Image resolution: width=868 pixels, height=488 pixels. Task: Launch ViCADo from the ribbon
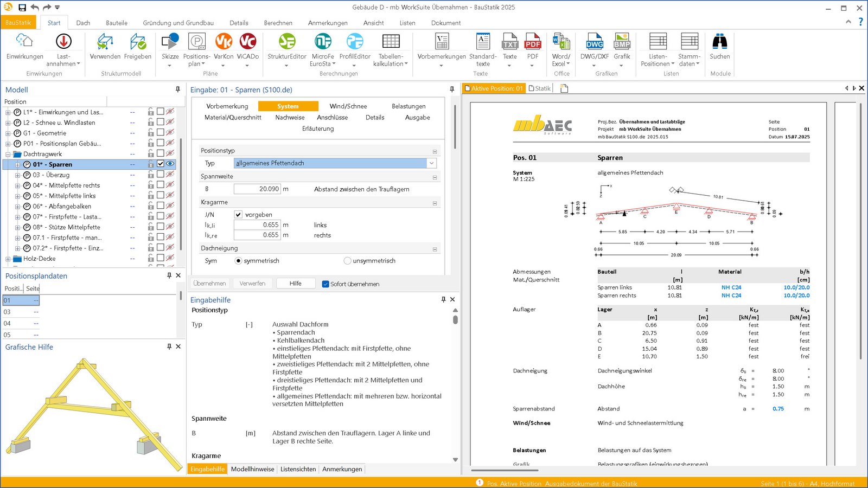(247, 49)
